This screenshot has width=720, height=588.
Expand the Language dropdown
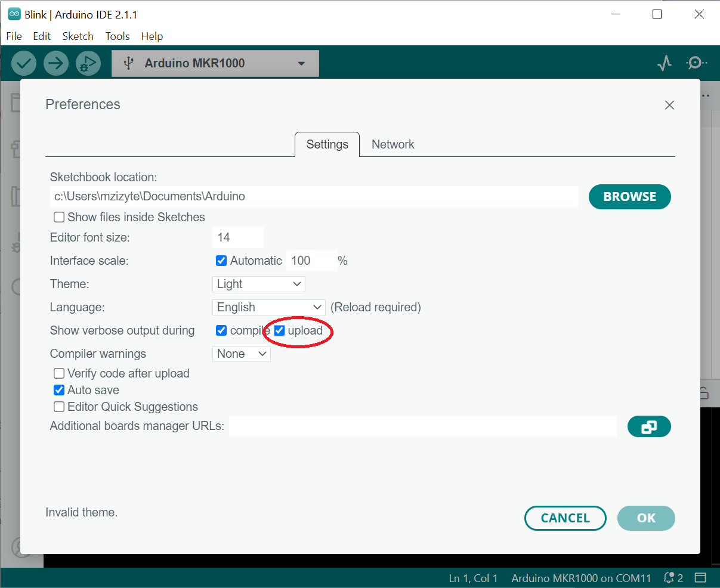268,307
